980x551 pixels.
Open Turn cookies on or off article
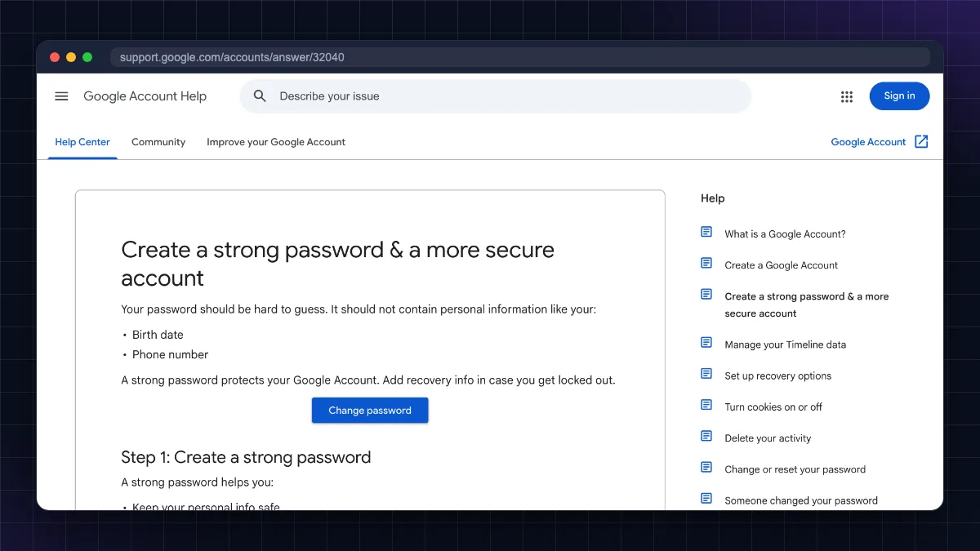(x=773, y=407)
